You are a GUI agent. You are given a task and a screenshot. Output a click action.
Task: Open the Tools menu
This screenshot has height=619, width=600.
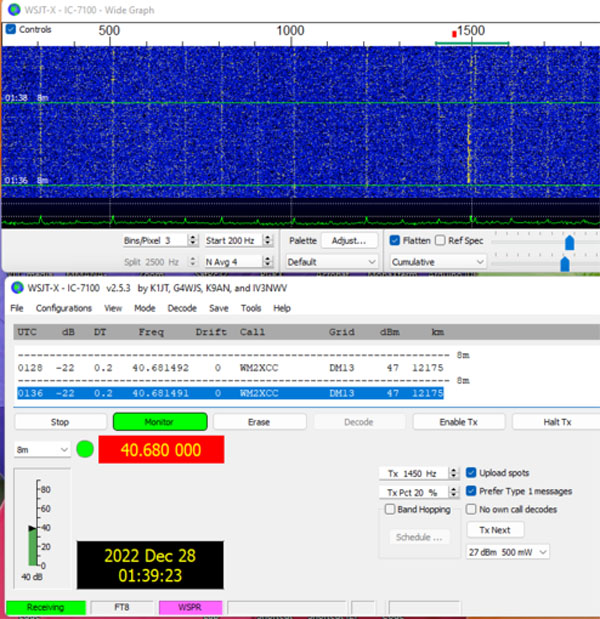coord(251,308)
